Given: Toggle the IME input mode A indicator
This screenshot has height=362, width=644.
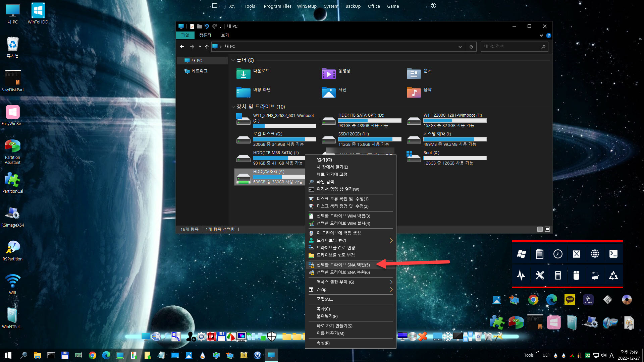Looking at the screenshot, I should 611,355.
